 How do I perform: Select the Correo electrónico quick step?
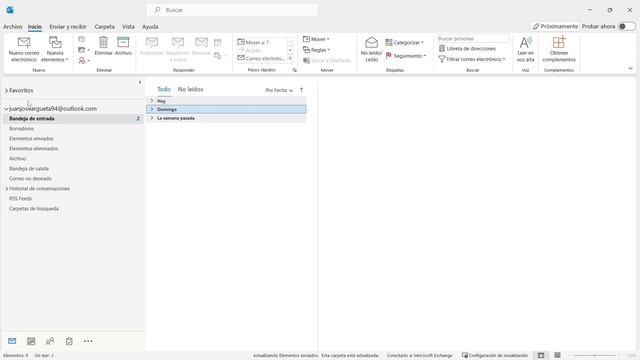261,58
